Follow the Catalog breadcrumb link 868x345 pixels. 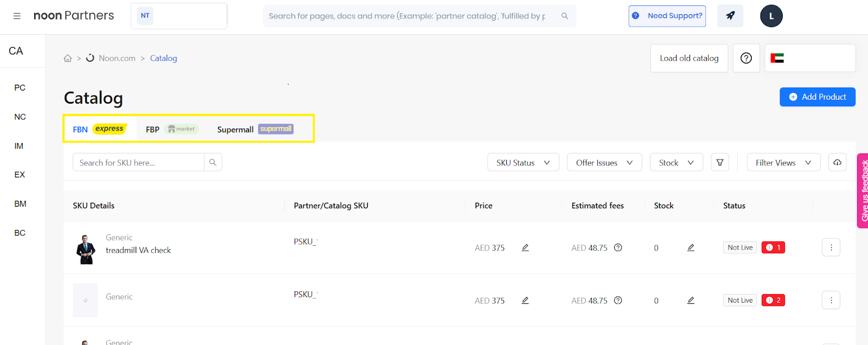coord(163,58)
